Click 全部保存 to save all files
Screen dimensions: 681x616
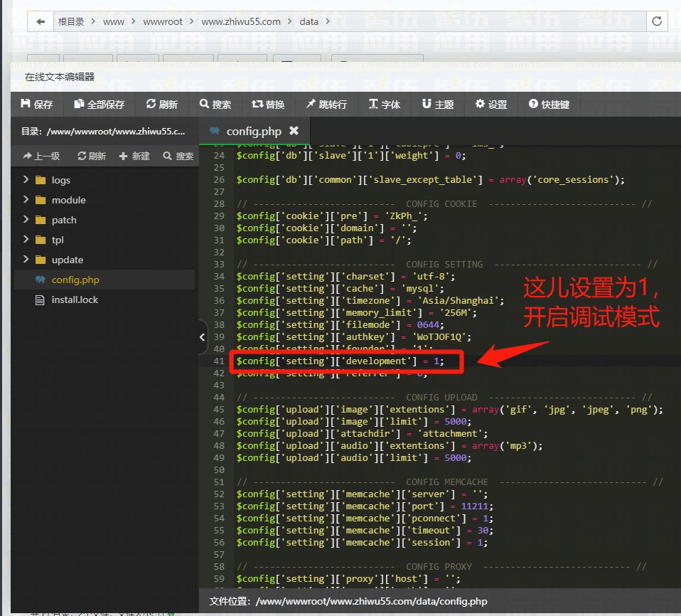100,105
